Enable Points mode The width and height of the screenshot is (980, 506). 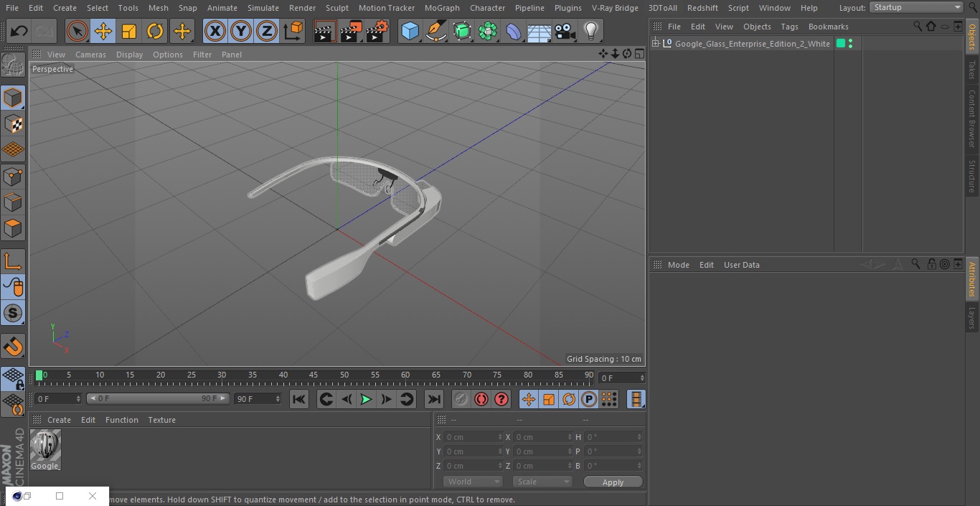click(x=13, y=176)
